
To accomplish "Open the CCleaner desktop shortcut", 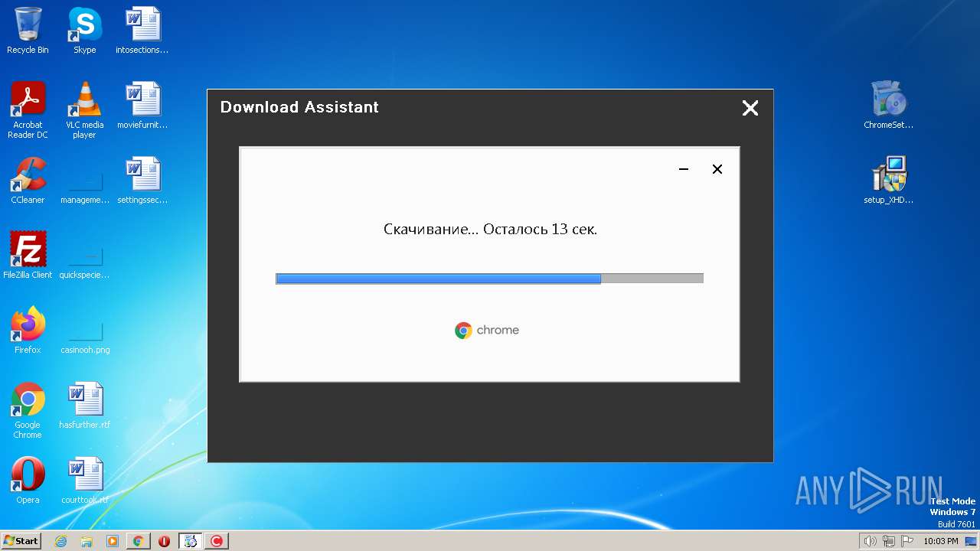I will coord(28,181).
